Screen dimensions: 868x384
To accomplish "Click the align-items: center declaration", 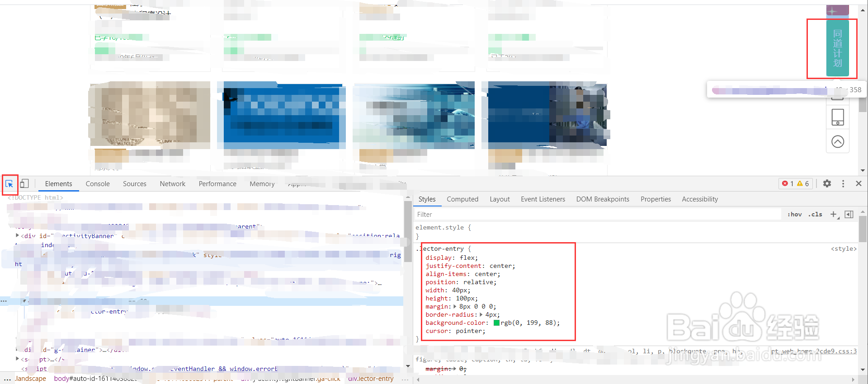I will 463,274.
